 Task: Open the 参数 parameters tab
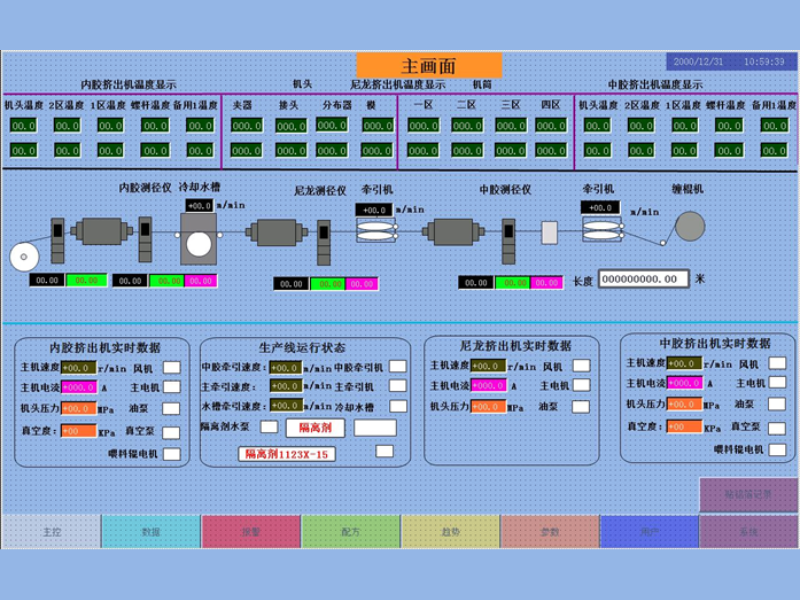tap(550, 532)
